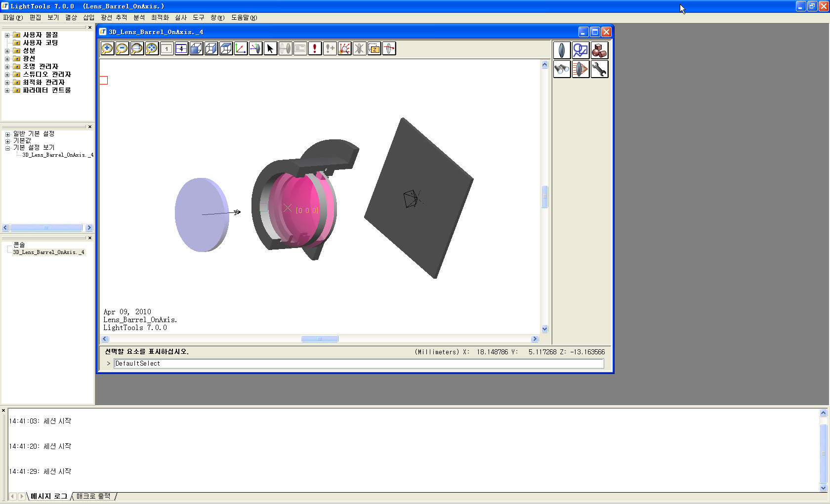Viewport: 830px width, 504px height.
Task: Open the 최적화 menu
Action: tap(160, 17)
